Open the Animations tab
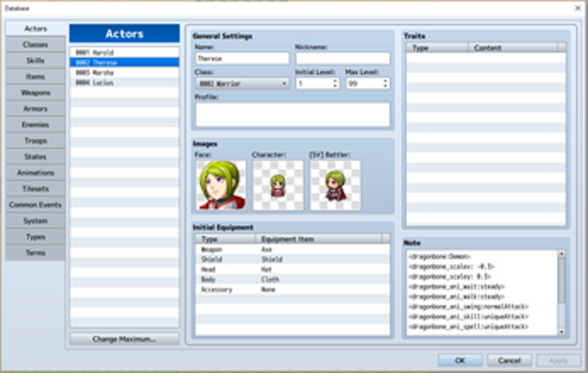Screen dimensions: 588x373 point(36,173)
